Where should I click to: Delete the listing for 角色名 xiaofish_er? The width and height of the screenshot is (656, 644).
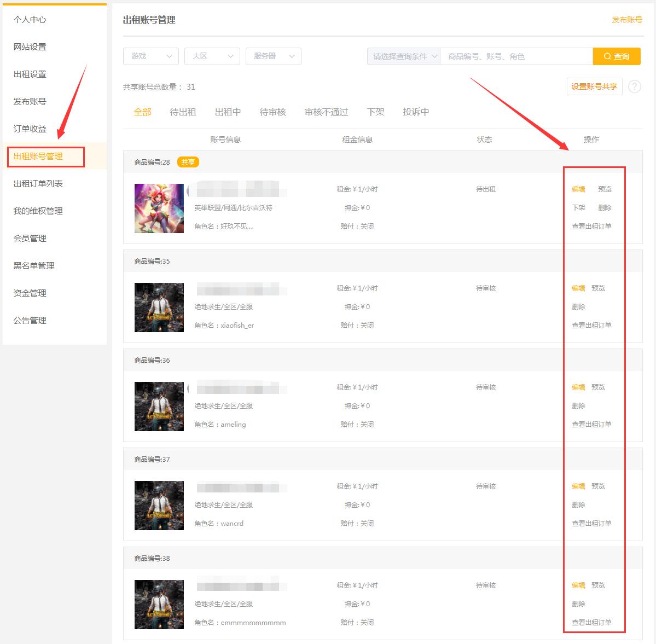[578, 306]
